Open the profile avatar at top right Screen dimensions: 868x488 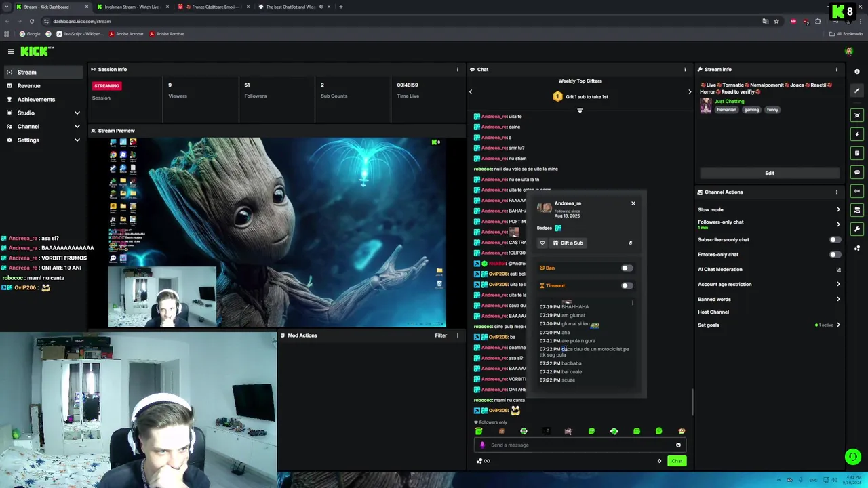(x=849, y=52)
